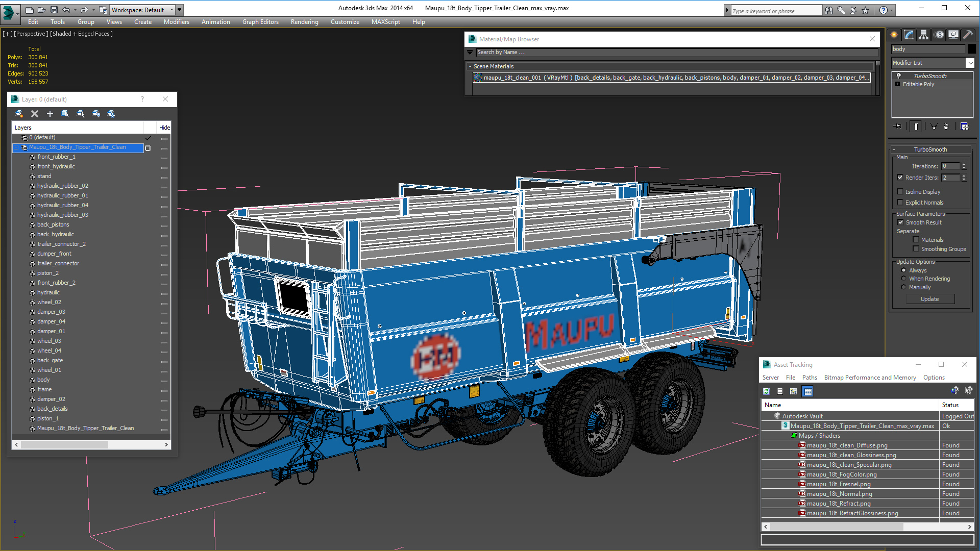Click the Shaded + Edged Faces viewport label
This screenshot has height=551, width=980.
click(x=82, y=34)
